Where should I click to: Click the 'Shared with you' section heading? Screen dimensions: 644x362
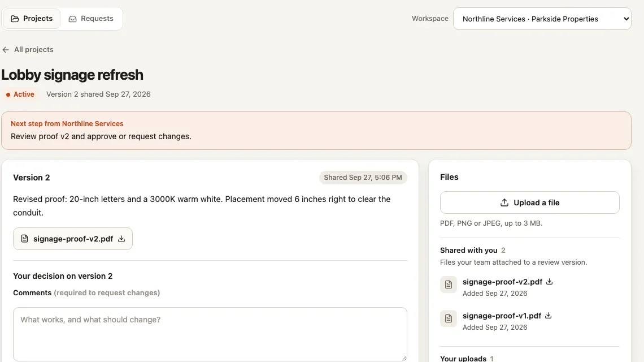click(x=469, y=250)
